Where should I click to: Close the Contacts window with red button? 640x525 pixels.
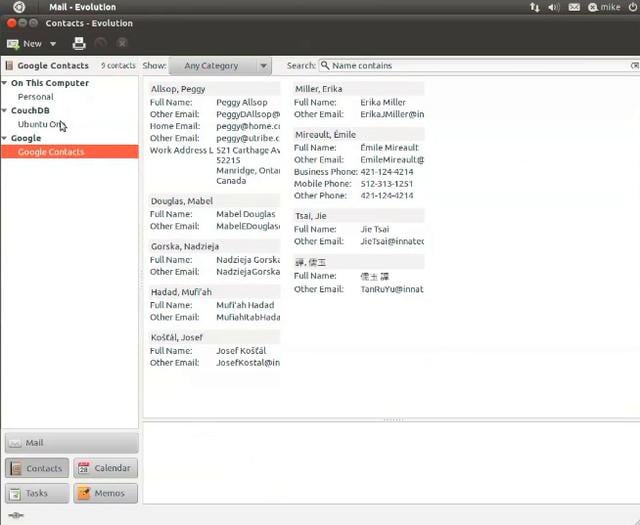[x=11, y=23]
